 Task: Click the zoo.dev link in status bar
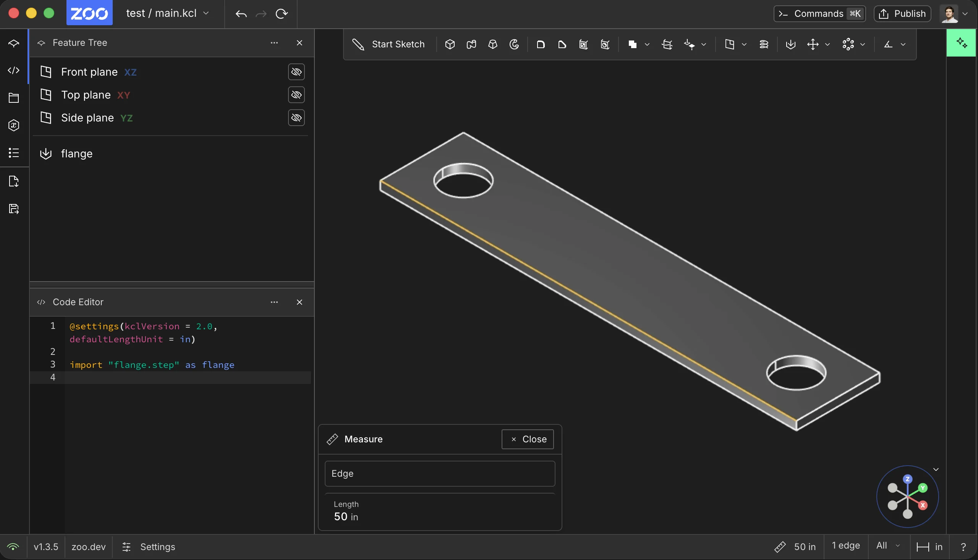[x=89, y=547]
